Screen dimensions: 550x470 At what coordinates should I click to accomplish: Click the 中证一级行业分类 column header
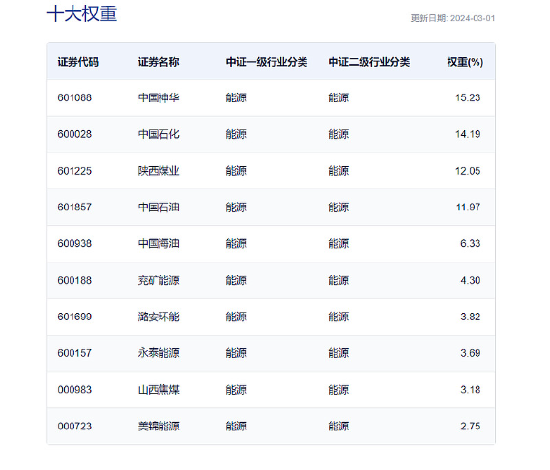[267, 62]
